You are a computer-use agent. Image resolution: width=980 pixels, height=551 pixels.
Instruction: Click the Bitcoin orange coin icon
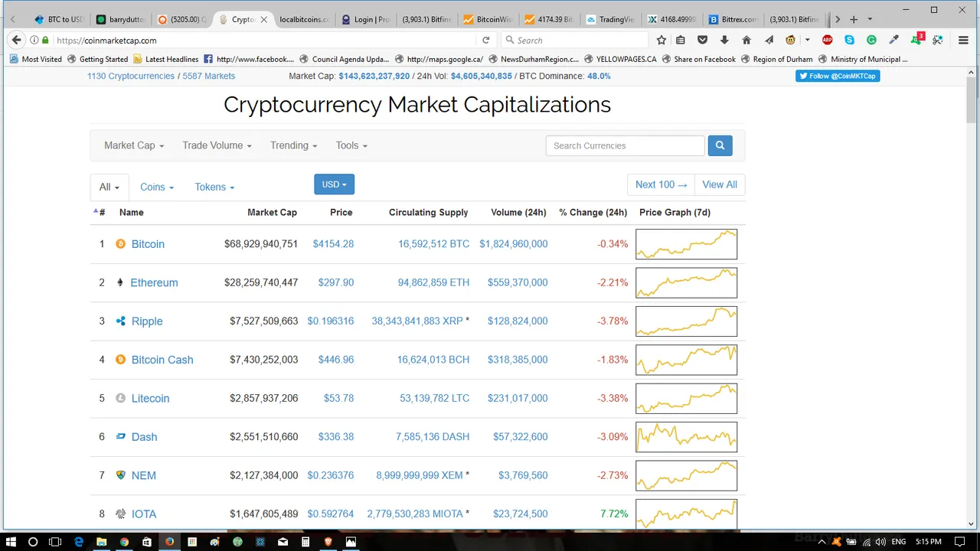click(x=120, y=244)
